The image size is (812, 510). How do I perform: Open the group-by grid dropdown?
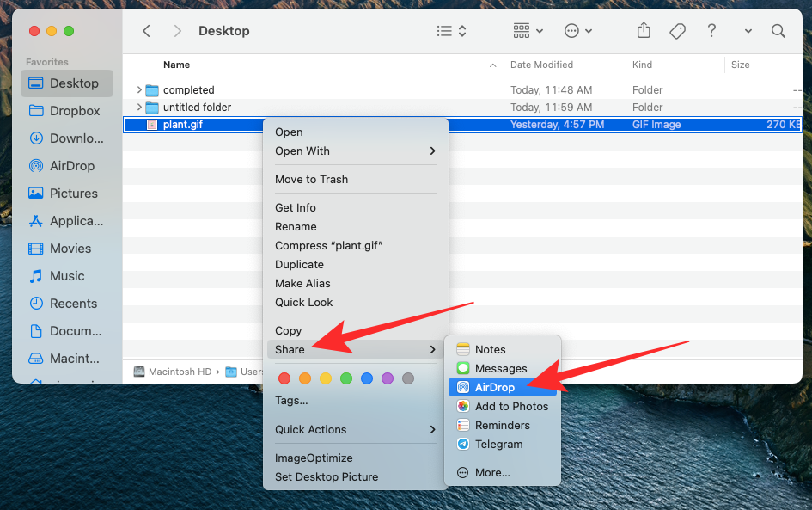coord(528,31)
